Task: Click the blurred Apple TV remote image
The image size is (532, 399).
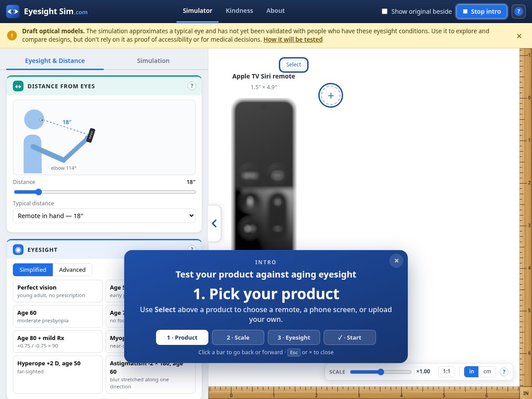Action: click(264, 175)
